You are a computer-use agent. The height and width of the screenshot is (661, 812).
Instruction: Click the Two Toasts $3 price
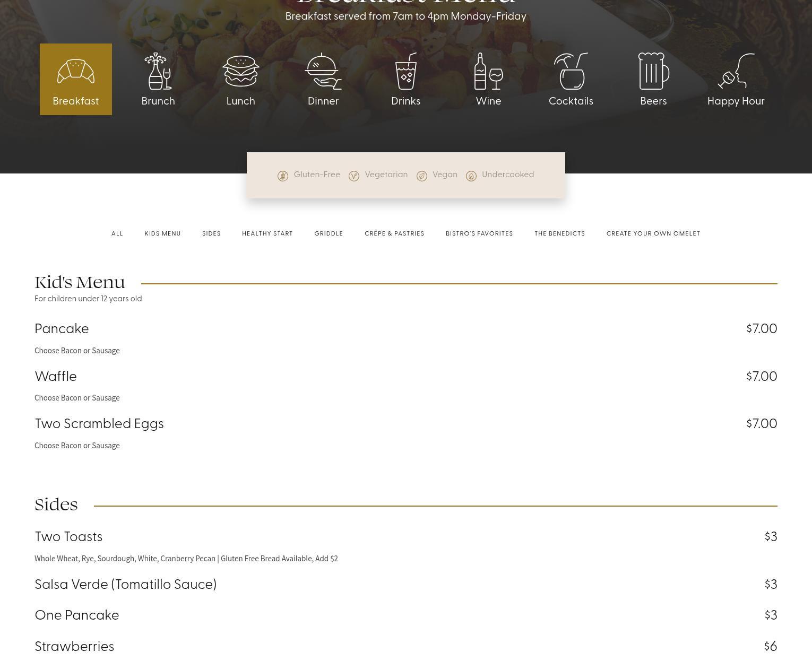click(771, 537)
